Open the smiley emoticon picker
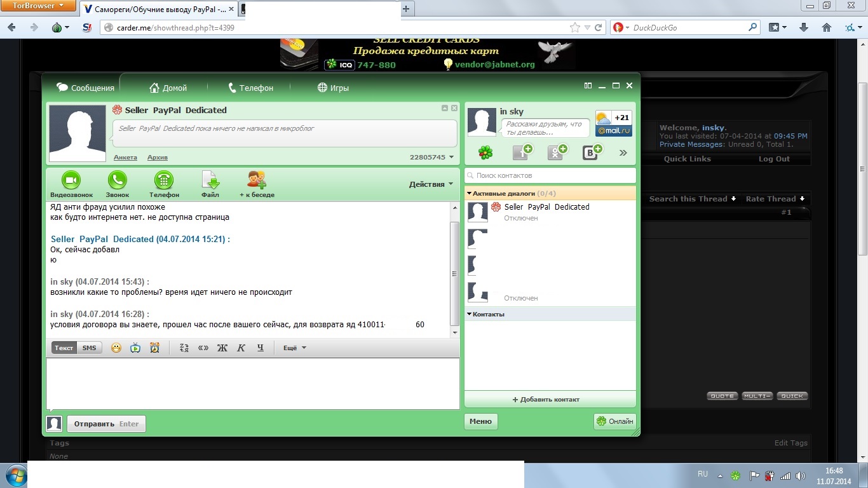The image size is (868, 488). coord(116,348)
